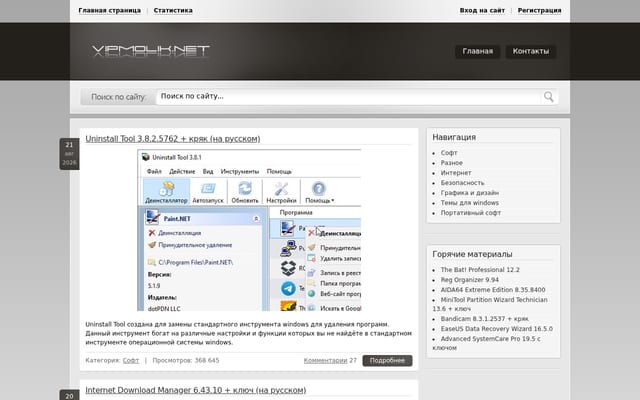Select Софт in Навигация sidebar
Image resolution: width=640 pixels, height=400 pixels.
449,153
